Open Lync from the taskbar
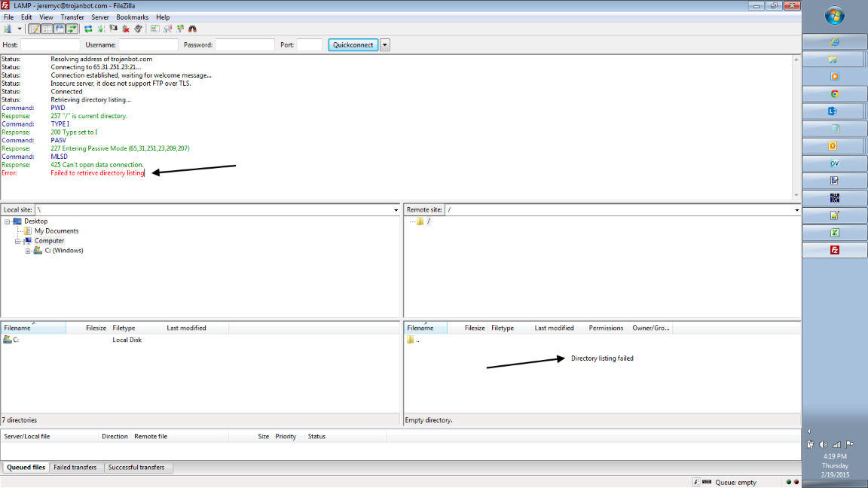 click(x=833, y=111)
